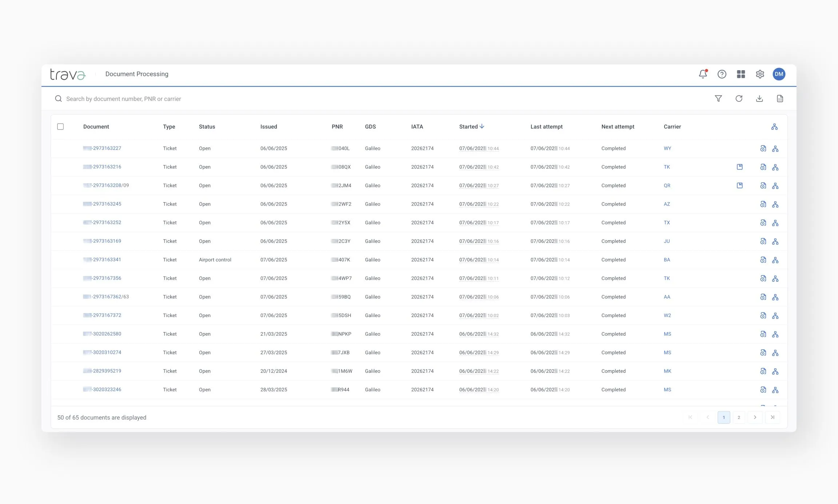This screenshot has height=504, width=838.
Task: Open document link 2973163341
Action: [x=107, y=260]
